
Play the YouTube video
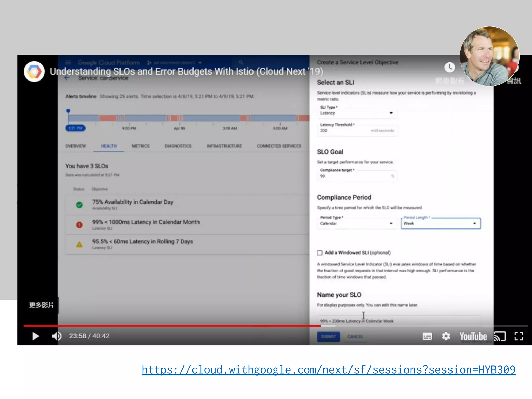click(x=36, y=336)
